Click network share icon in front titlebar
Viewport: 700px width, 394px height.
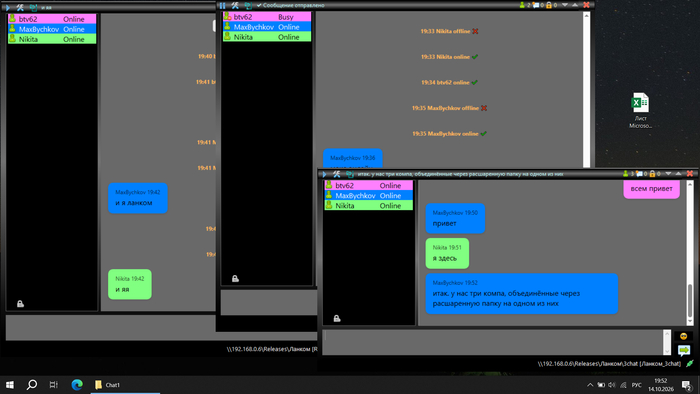[x=350, y=174]
